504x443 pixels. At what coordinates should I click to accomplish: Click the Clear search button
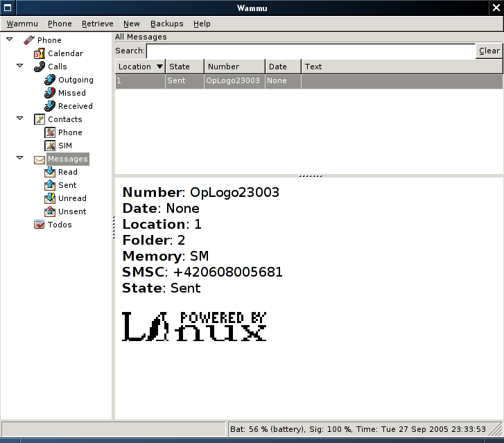coord(489,51)
